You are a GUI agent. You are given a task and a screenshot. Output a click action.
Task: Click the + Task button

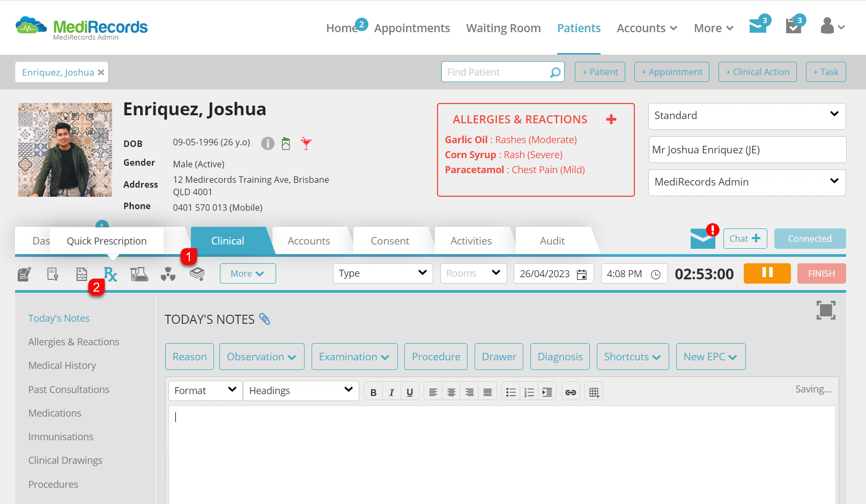tap(826, 72)
